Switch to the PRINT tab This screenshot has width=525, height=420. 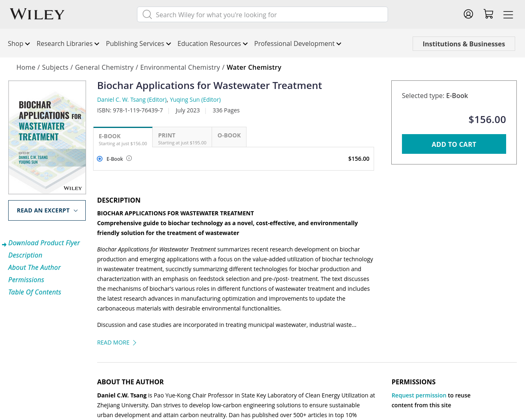tap(182, 137)
